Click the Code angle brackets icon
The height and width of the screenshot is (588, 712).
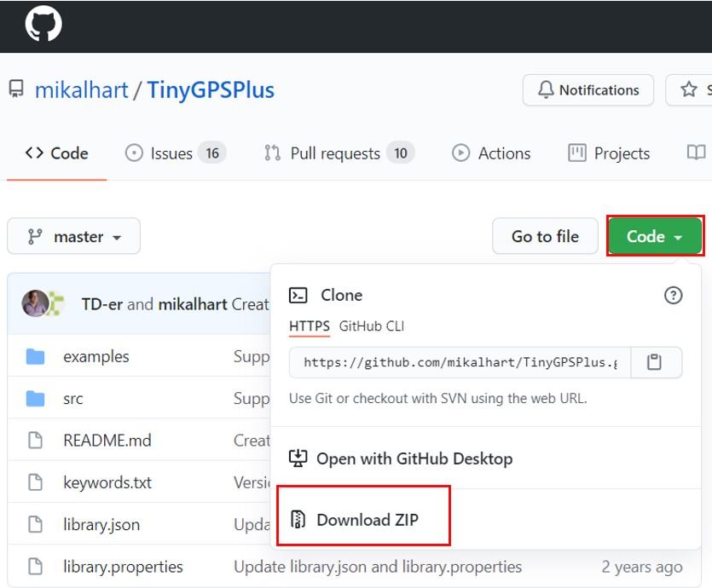(x=34, y=153)
